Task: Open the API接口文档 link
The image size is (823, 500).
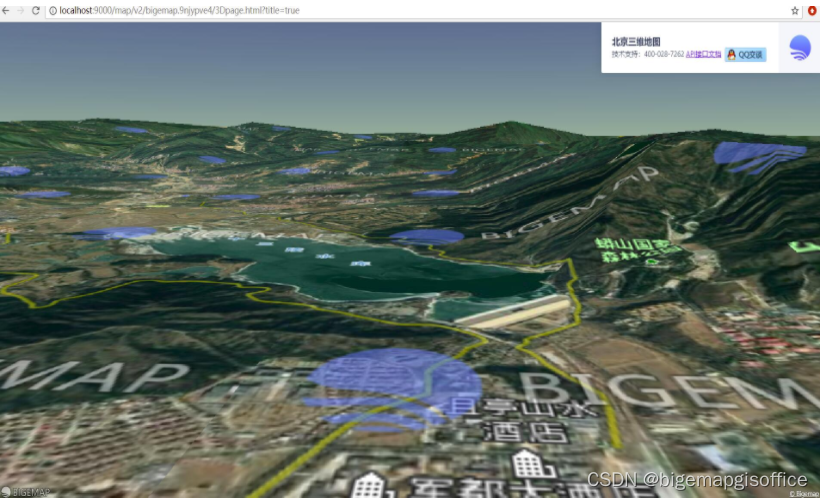Action: click(703, 55)
